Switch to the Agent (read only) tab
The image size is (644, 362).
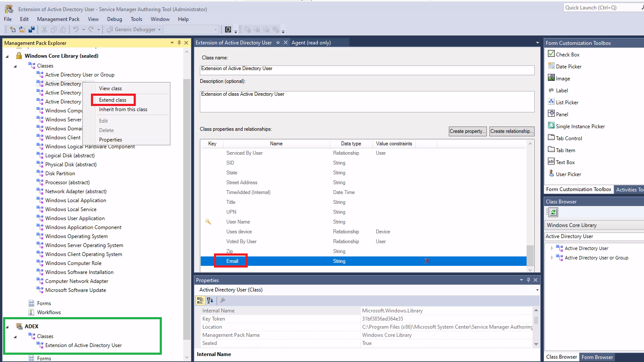[x=311, y=43]
